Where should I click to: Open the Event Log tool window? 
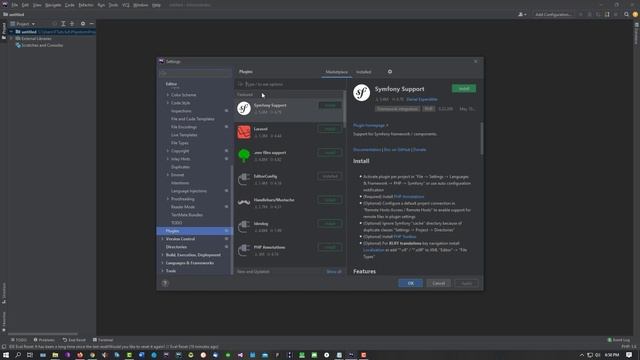[619, 340]
